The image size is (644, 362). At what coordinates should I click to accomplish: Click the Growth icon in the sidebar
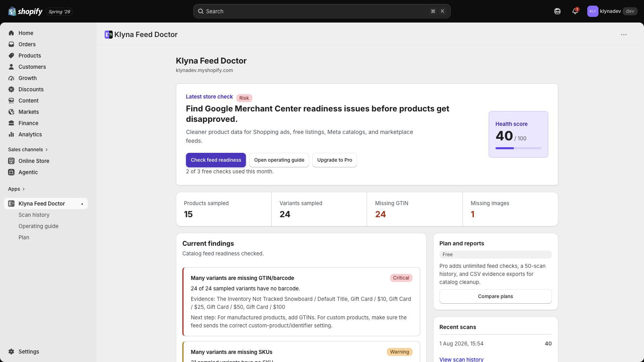[x=11, y=78]
